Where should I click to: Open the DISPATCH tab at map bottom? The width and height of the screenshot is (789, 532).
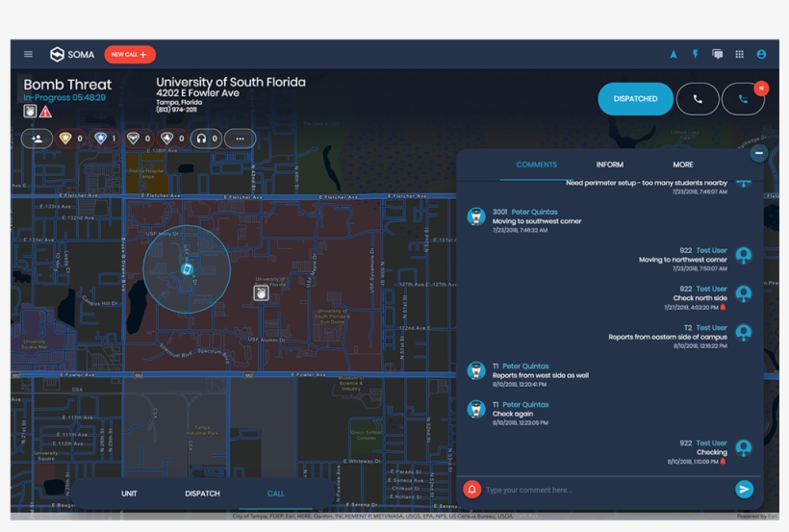pyautogui.click(x=202, y=494)
